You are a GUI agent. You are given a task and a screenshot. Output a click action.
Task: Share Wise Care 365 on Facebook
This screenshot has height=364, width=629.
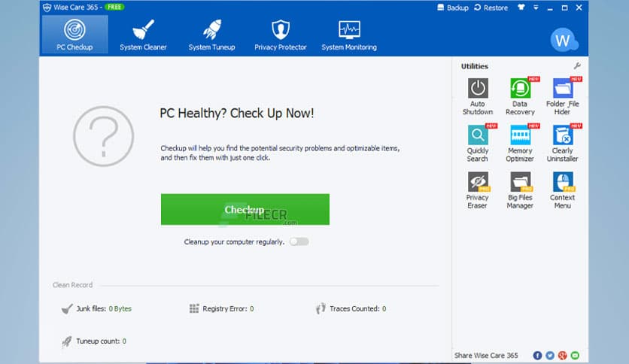pos(537,356)
